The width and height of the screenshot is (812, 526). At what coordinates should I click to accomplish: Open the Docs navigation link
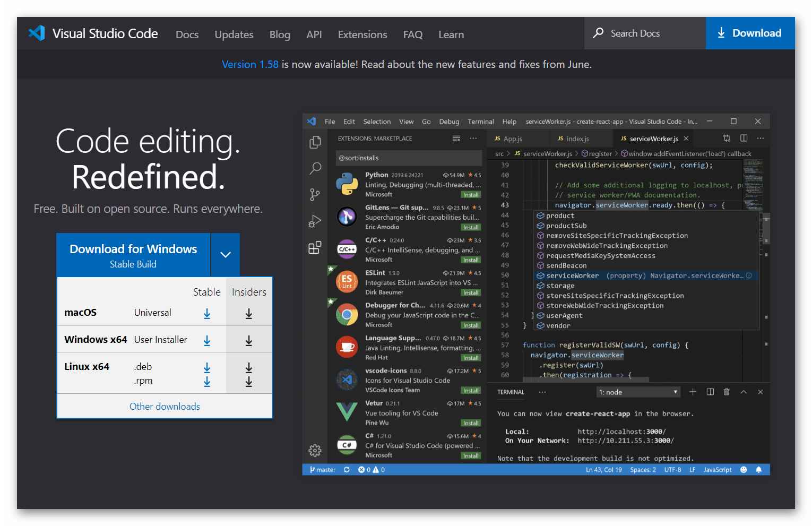(187, 35)
